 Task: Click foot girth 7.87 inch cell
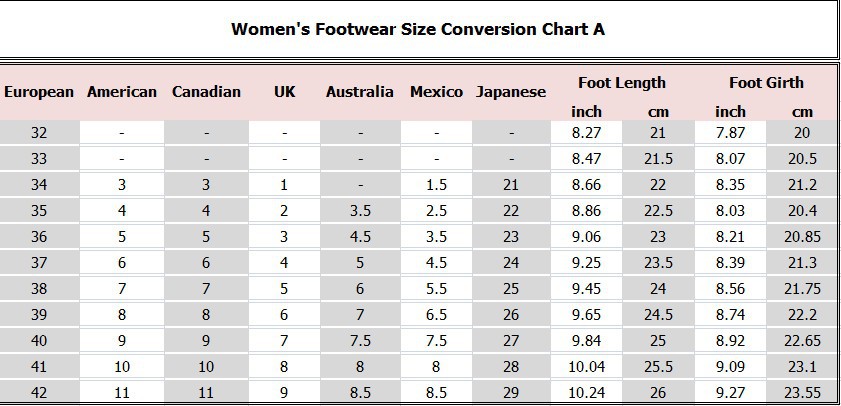731,132
